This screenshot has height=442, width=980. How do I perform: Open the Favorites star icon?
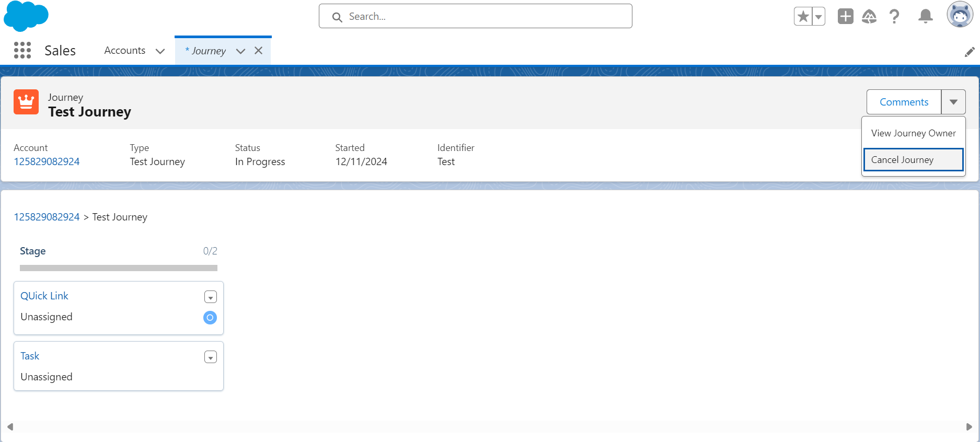coord(803,17)
